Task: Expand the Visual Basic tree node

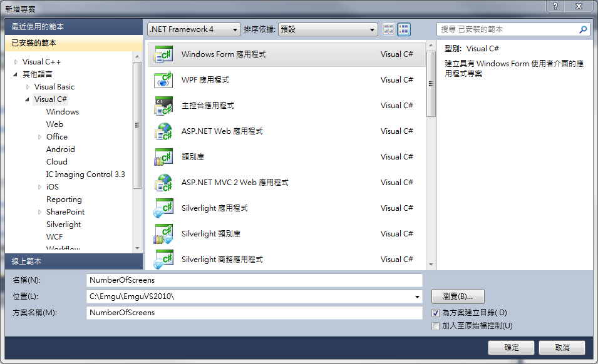Action: (x=28, y=87)
